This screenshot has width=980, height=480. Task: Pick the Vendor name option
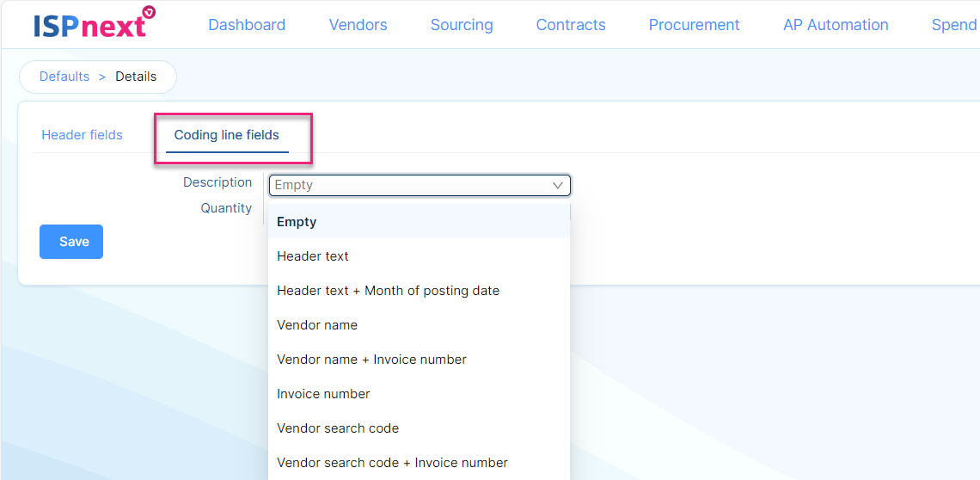pyautogui.click(x=419, y=325)
